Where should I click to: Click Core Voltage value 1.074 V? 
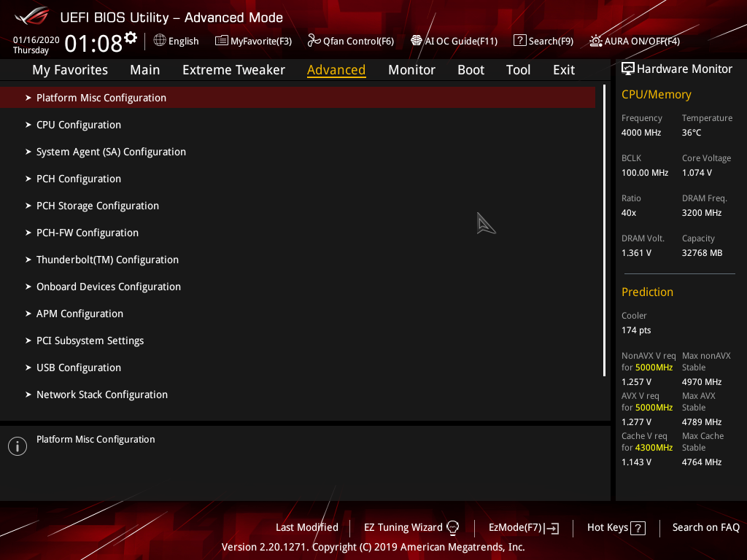click(x=697, y=173)
